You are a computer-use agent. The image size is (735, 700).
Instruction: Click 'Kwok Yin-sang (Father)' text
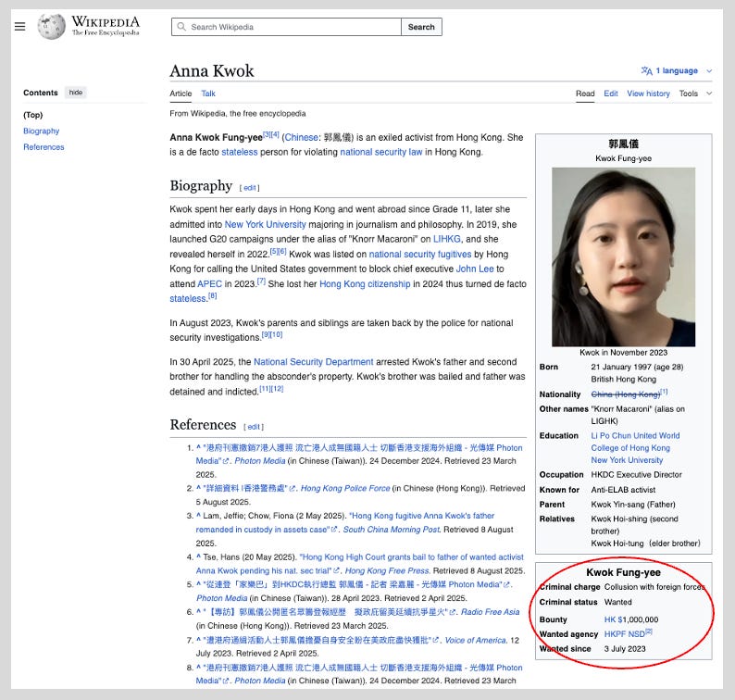click(633, 505)
